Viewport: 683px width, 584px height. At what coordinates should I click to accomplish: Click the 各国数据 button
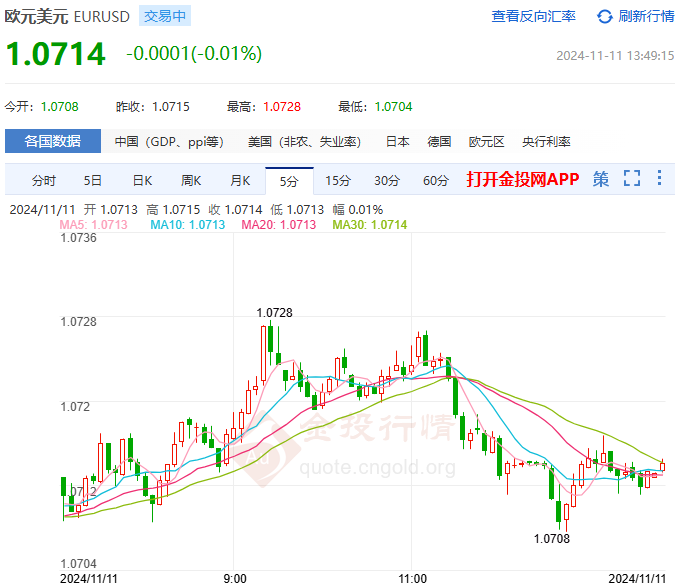[x=53, y=142]
